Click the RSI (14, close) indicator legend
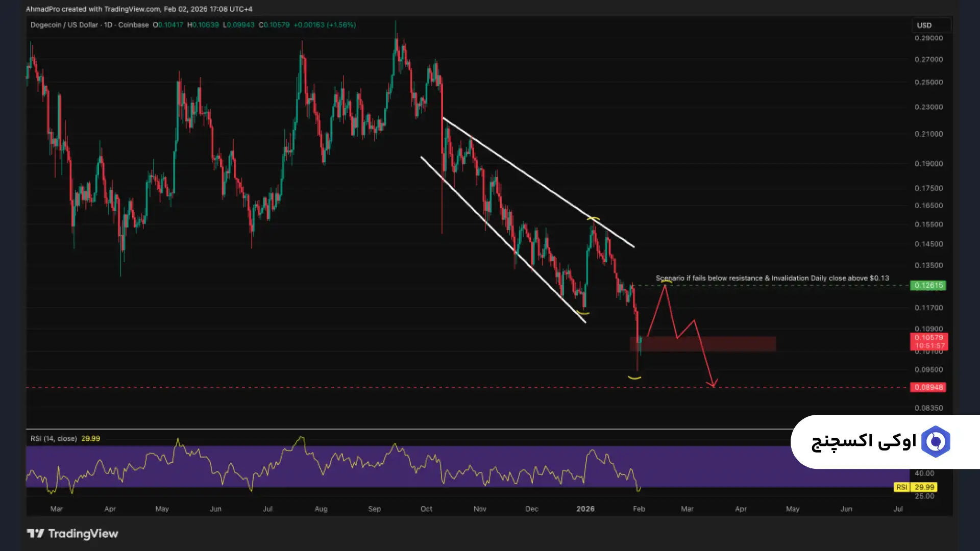The width and height of the screenshot is (980, 551). click(54, 438)
